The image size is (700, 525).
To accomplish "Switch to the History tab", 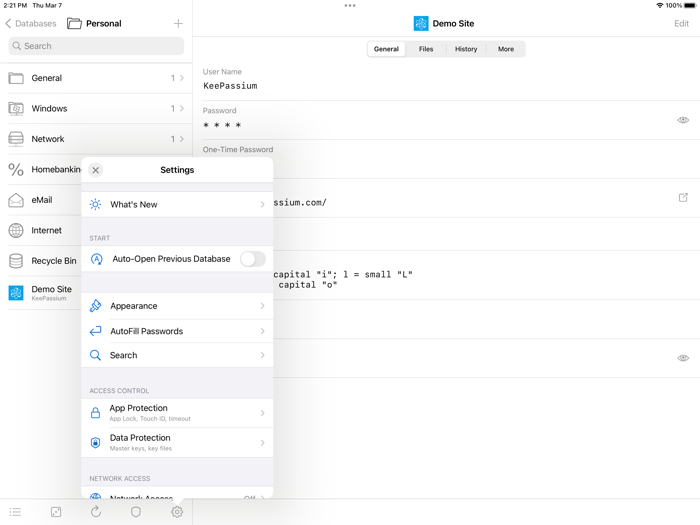I will 466,49.
